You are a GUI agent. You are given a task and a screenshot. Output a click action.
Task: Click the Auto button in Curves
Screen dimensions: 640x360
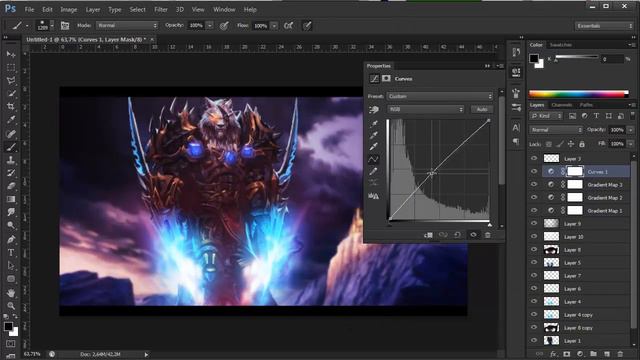point(482,109)
